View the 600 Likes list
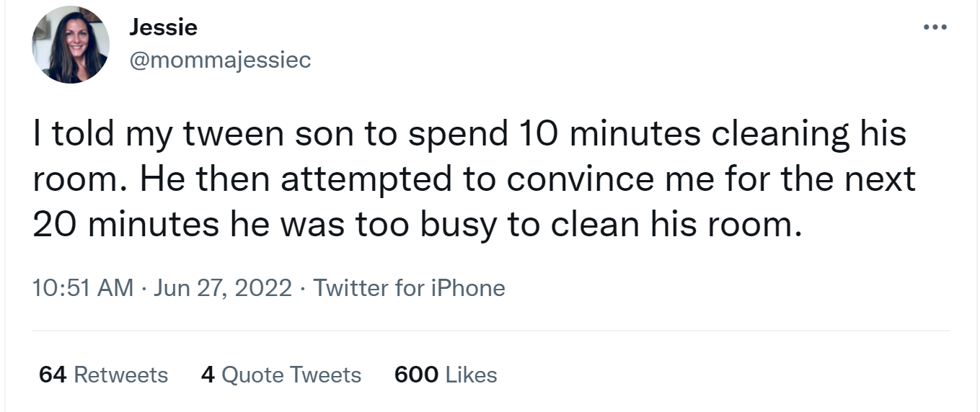The width and height of the screenshot is (980, 412). click(446, 375)
